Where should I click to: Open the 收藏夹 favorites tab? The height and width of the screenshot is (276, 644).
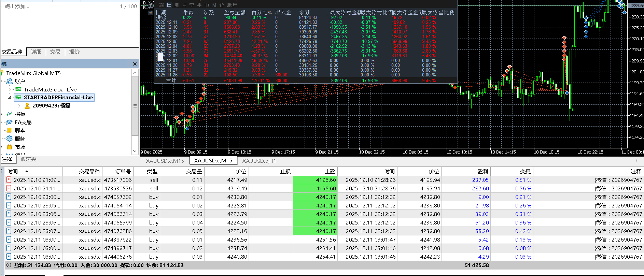coord(28,159)
